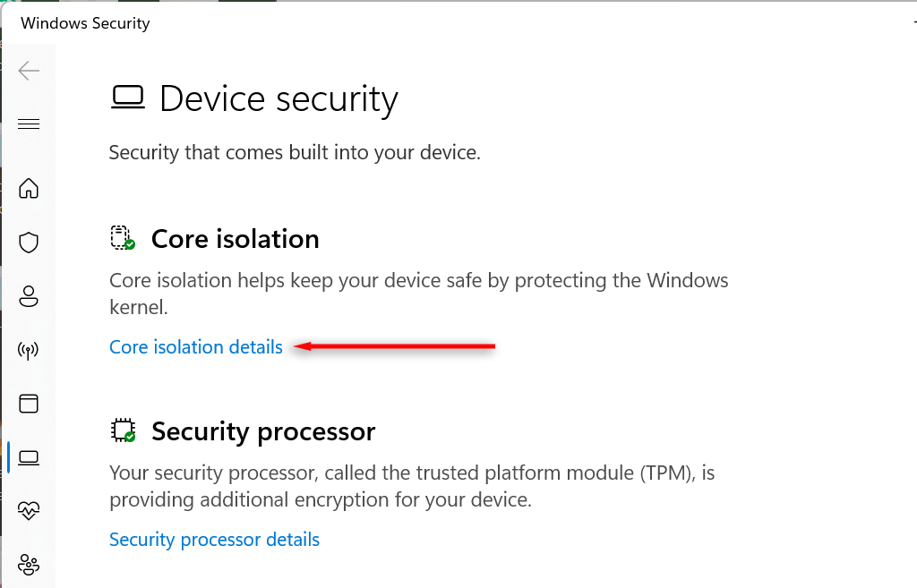Click the Windows Security title bar text
The width and height of the screenshot is (917, 588).
tap(85, 23)
